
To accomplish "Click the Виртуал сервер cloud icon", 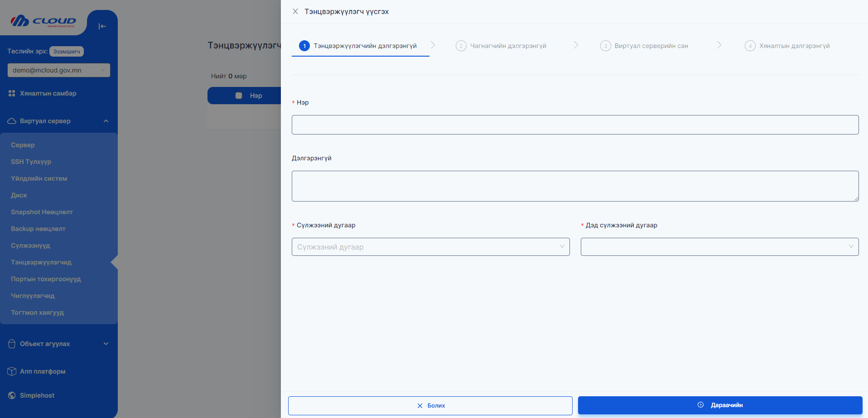I will pos(12,121).
